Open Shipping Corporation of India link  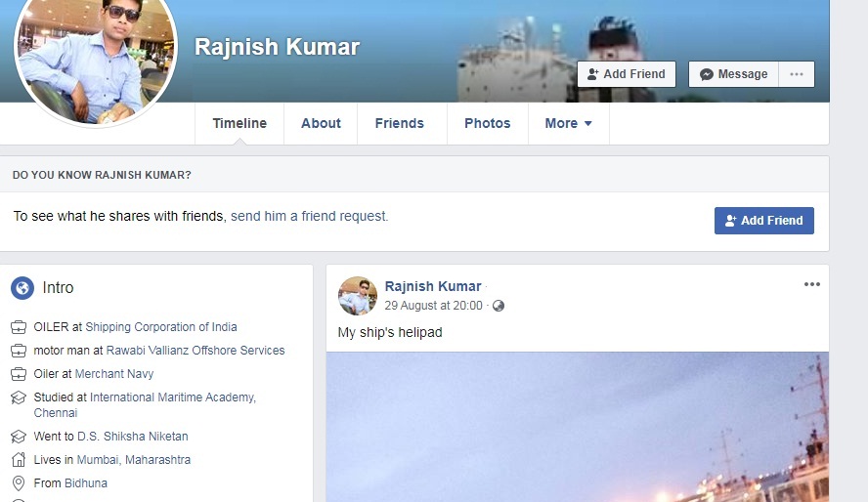[x=161, y=327]
